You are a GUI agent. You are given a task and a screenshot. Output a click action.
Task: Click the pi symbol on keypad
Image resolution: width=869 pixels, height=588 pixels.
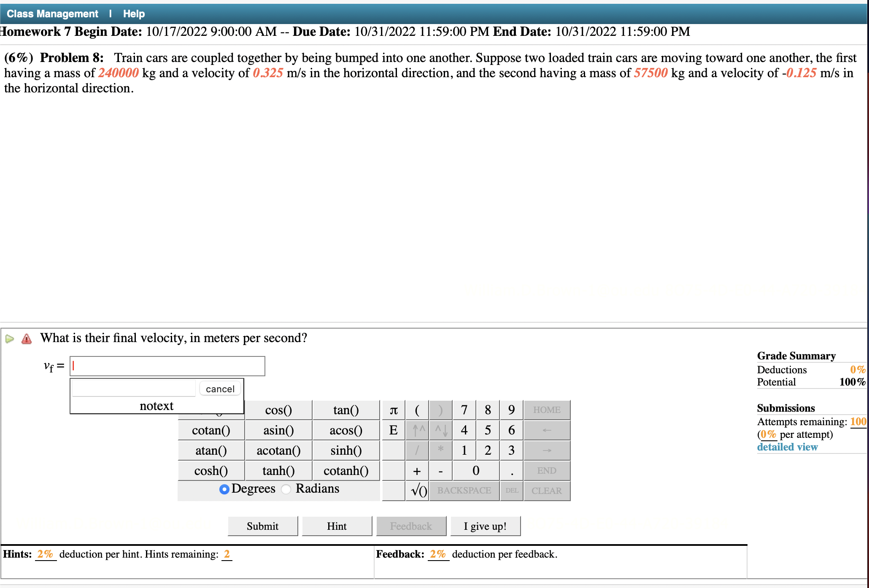tap(393, 410)
